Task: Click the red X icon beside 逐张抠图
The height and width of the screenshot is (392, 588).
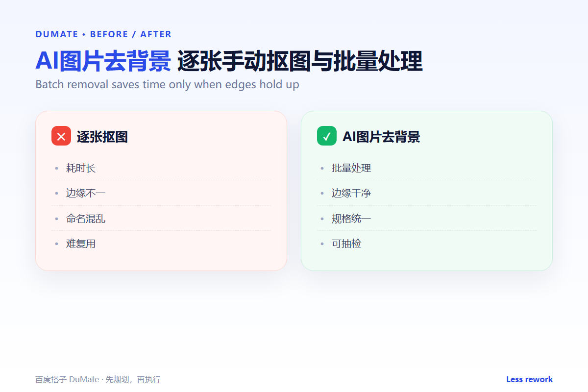Action: (x=61, y=136)
